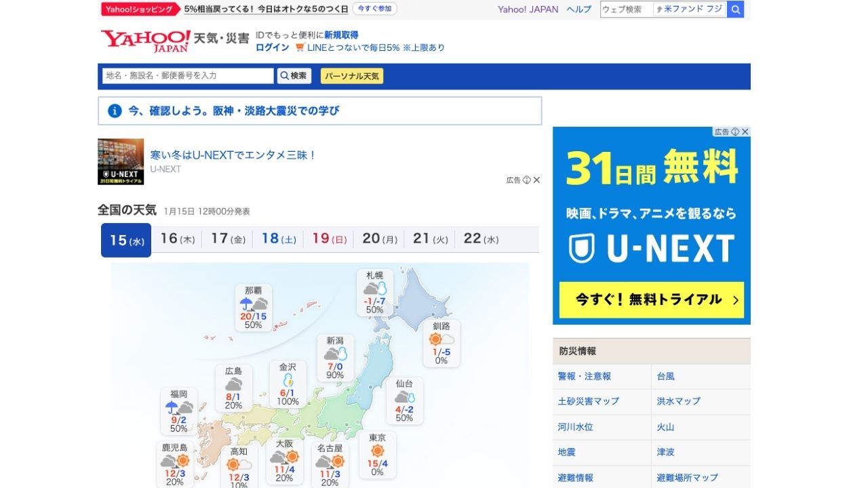
Task: Open 5%相当戻ってくる shopping promo link
Action: [x=267, y=9]
